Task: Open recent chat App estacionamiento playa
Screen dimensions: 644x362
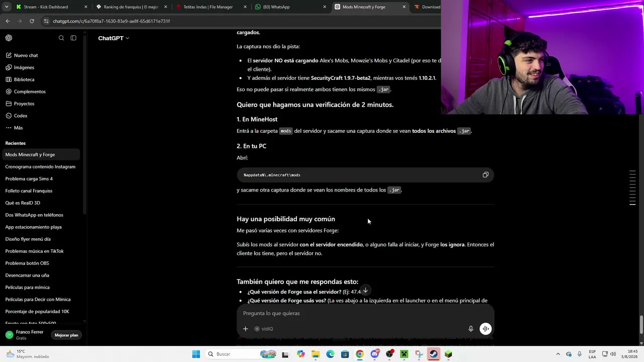Action: 41,227
